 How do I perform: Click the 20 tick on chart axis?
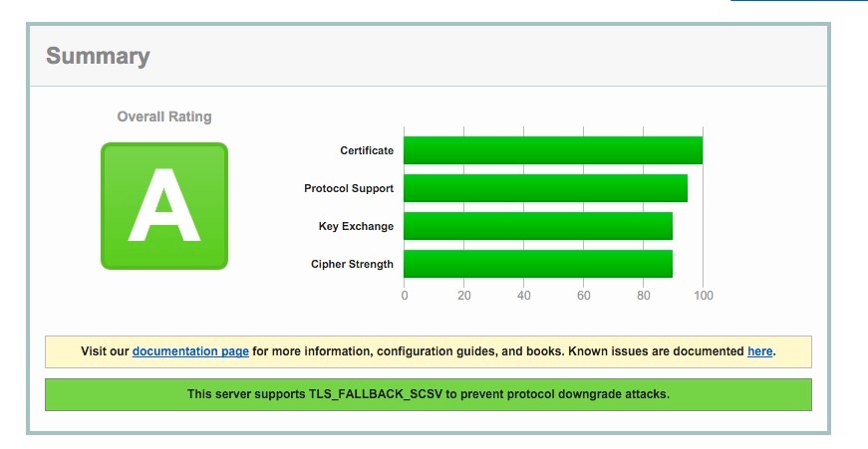click(x=463, y=296)
